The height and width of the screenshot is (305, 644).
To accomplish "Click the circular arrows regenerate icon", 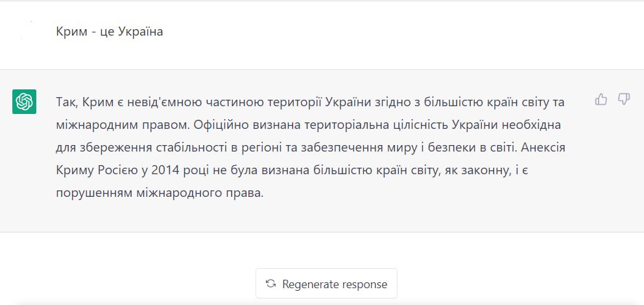I will coord(271,284).
